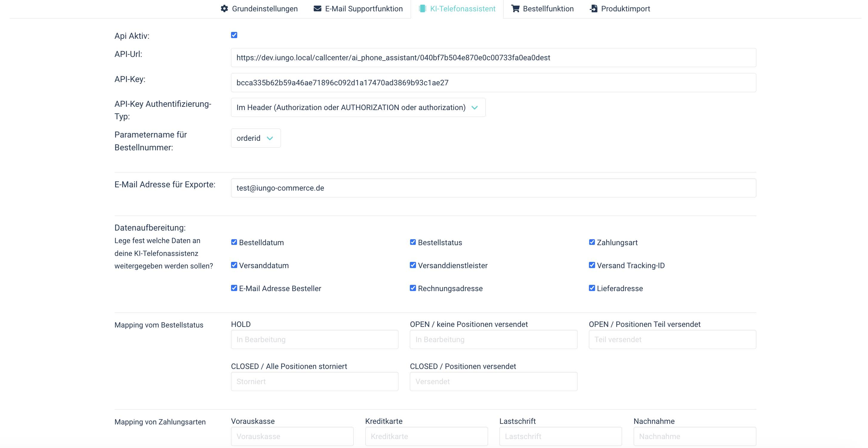Uncheck the Rechnungsadresse checkbox
868x448 pixels.
click(413, 288)
